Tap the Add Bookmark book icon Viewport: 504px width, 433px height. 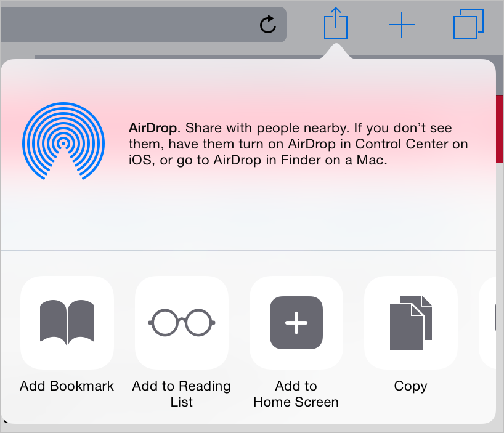point(67,323)
